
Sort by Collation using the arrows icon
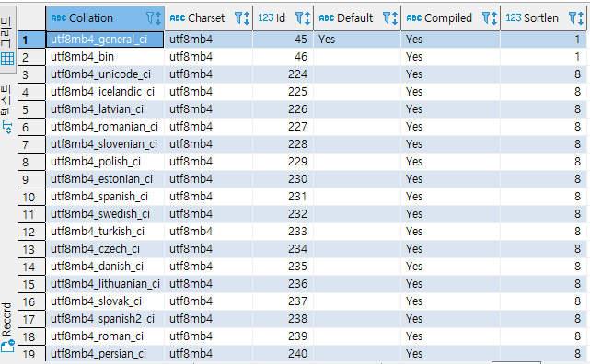(x=158, y=18)
